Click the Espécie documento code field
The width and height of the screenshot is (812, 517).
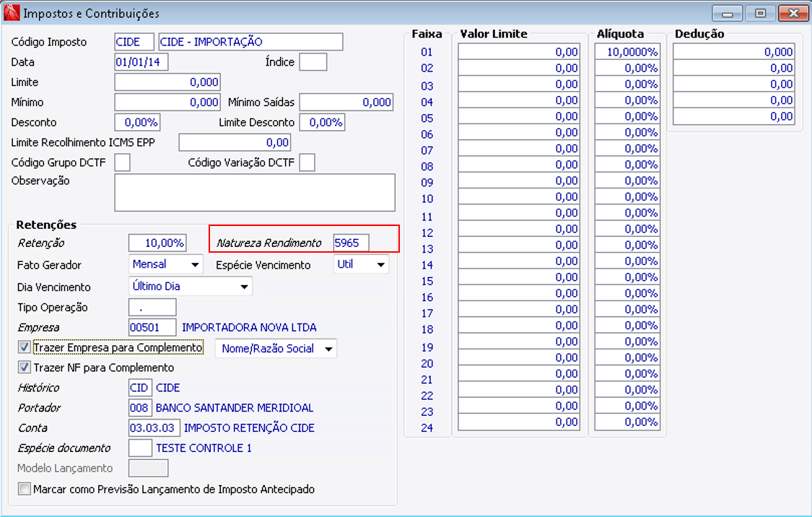click(140, 448)
